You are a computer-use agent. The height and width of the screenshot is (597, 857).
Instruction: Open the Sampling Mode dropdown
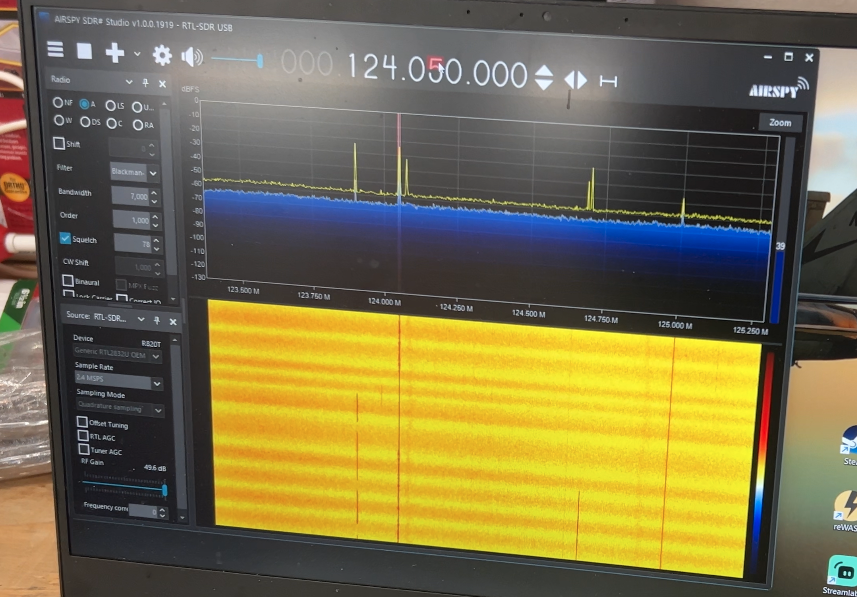coord(120,408)
